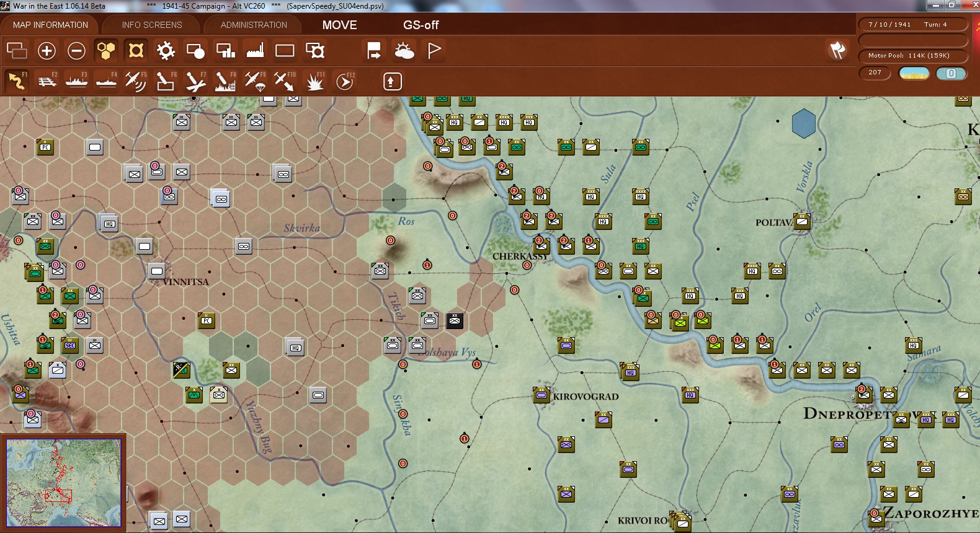This screenshot has height=533, width=980.
Task: Click the Cherkassy city label on map
Action: pos(520,257)
